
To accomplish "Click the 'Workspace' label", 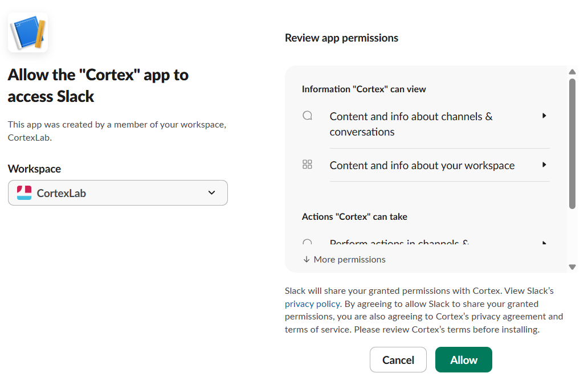I will (35, 169).
